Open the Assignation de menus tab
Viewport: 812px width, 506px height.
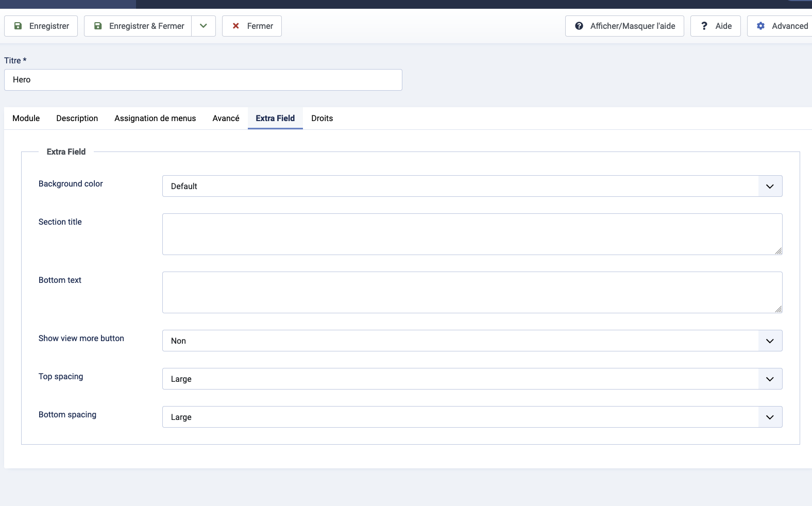click(155, 119)
